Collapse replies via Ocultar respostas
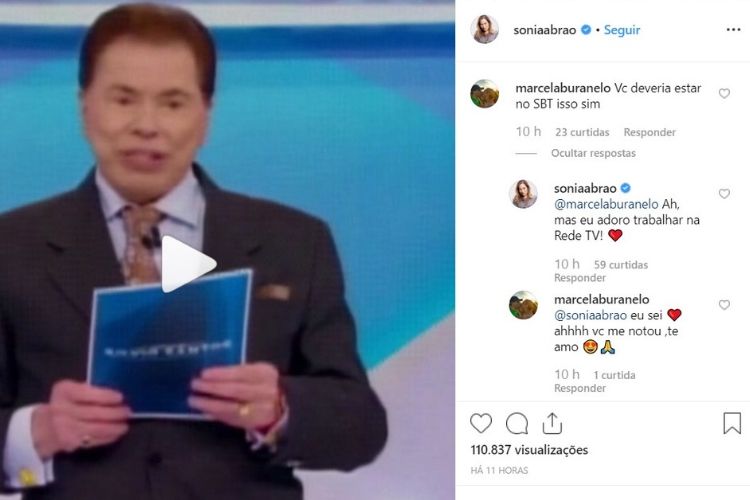Viewport: 750px width, 500px height. click(x=593, y=153)
